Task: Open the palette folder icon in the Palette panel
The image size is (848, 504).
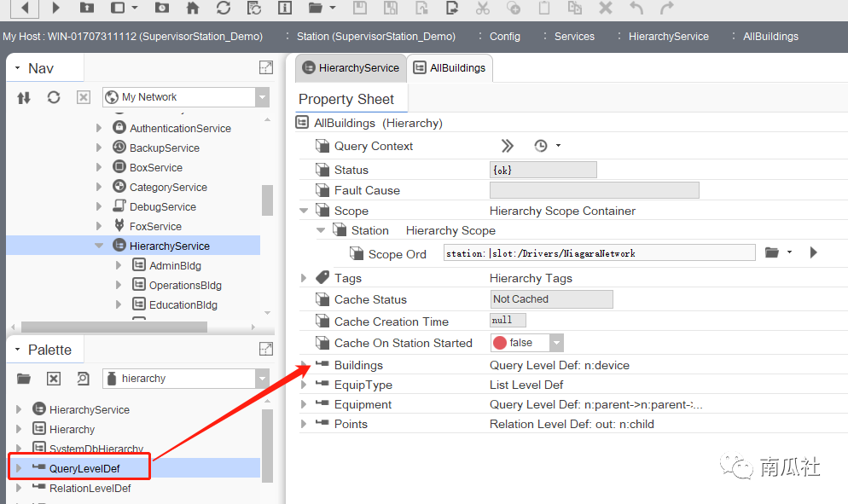Action: (x=24, y=378)
